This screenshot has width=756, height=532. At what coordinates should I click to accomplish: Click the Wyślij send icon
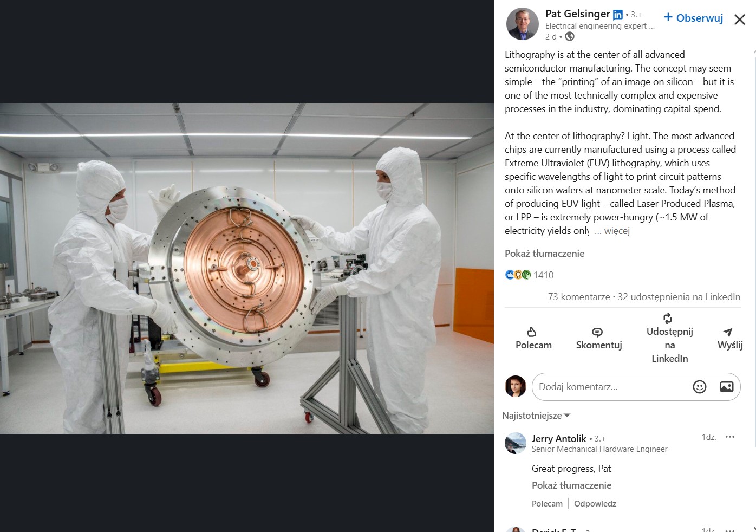click(728, 332)
